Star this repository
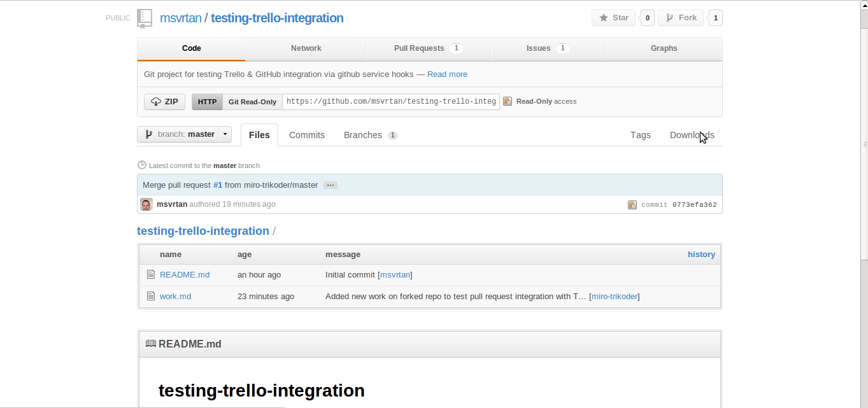Image resolution: width=868 pixels, height=408 pixels. 614,18
